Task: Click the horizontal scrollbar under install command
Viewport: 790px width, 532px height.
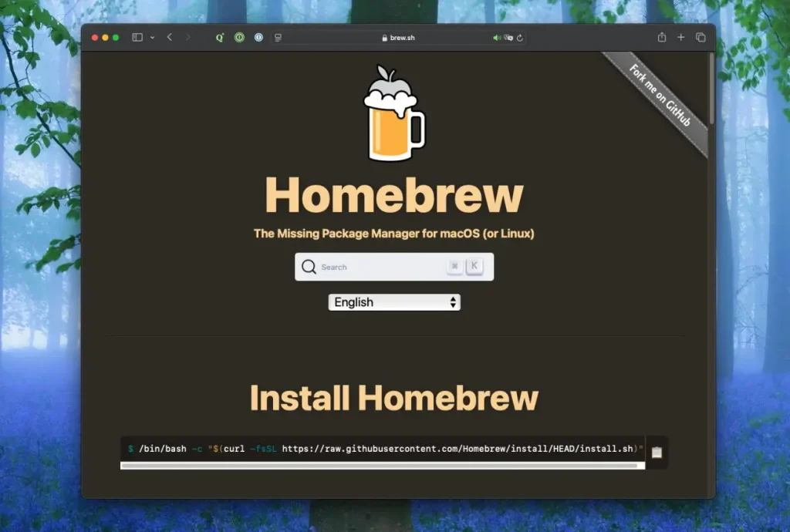Action: [x=380, y=466]
